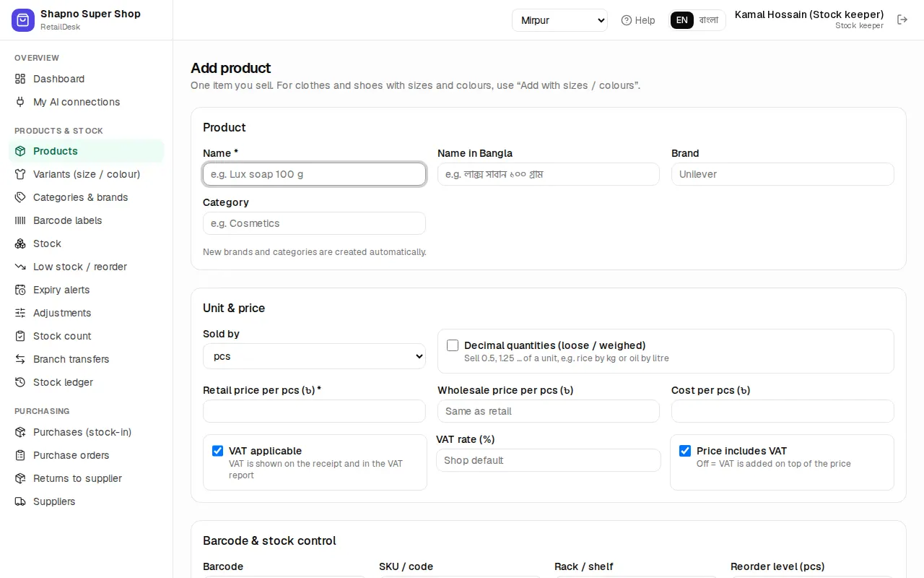Click the Stock ledger book icon
924x578 pixels.
tap(20, 382)
